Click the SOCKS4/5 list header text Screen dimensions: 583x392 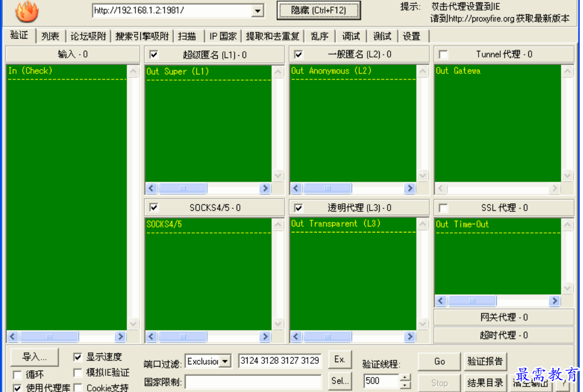(x=164, y=224)
